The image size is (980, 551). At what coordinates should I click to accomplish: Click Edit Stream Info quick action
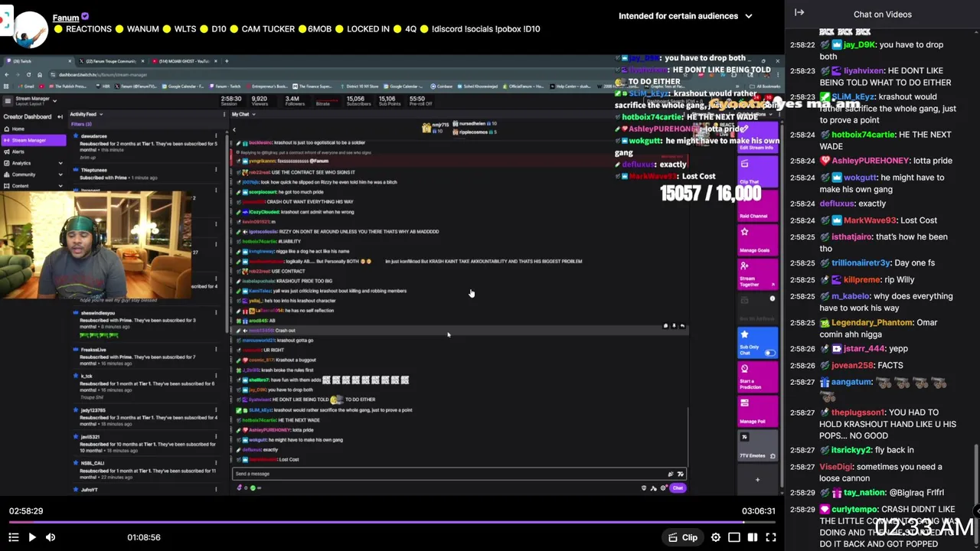(756, 138)
